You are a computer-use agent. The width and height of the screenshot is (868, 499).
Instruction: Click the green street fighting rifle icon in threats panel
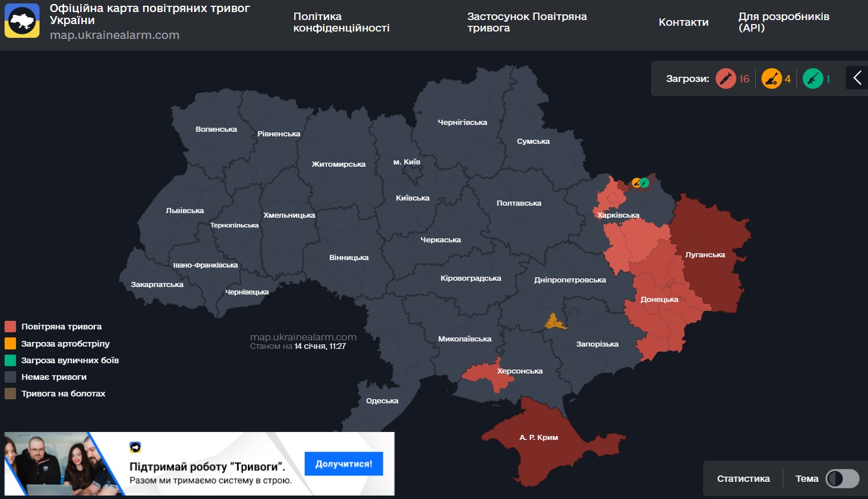click(x=812, y=78)
